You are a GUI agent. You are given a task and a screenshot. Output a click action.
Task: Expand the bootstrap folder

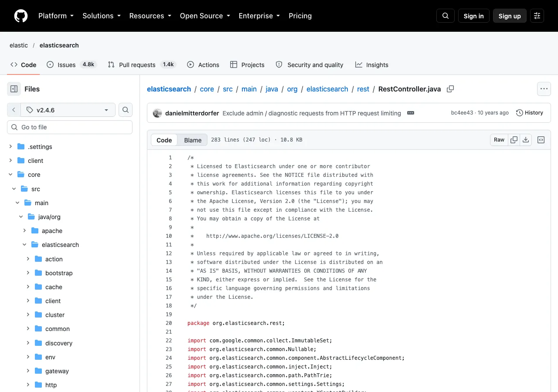coord(28,273)
